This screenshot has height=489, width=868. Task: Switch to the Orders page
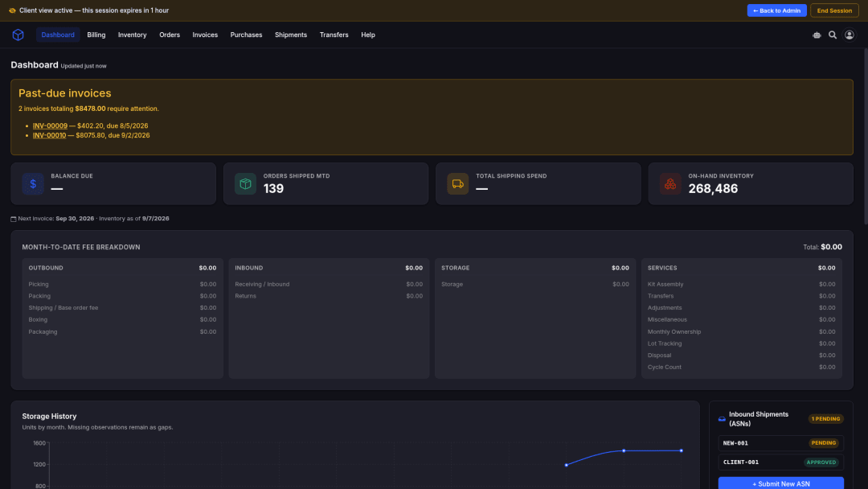(x=170, y=35)
